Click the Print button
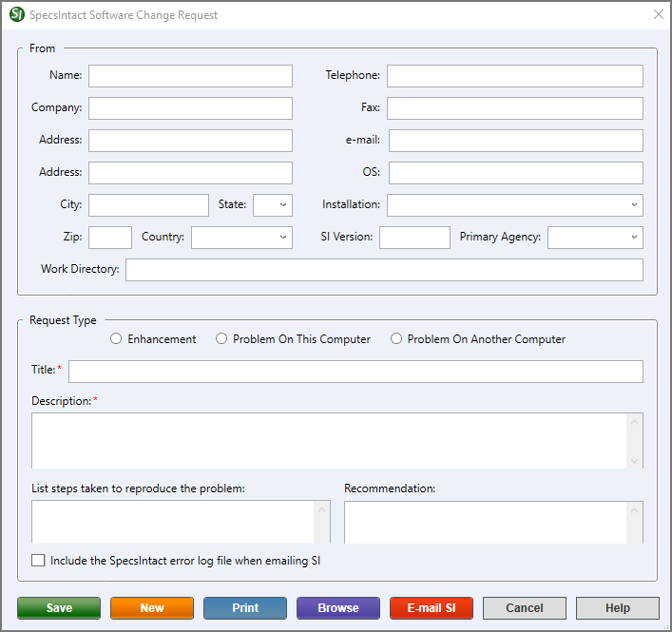The height and width of the screenshot is (632, 672). click(245, 608)
